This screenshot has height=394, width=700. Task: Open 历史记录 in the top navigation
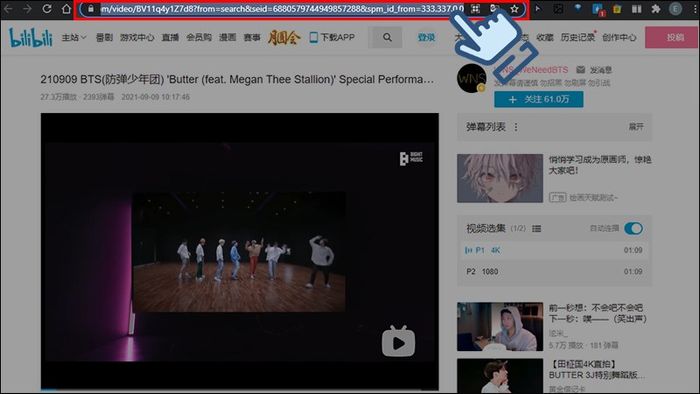point(578,37)
